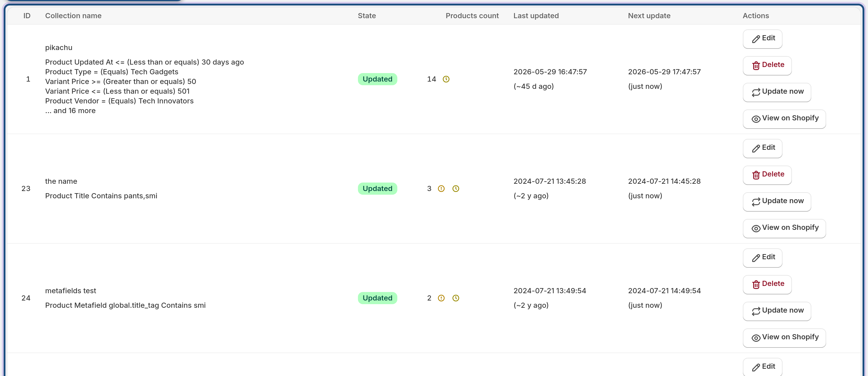Delete the metafields test collection
868x376 pixels.
767,284
